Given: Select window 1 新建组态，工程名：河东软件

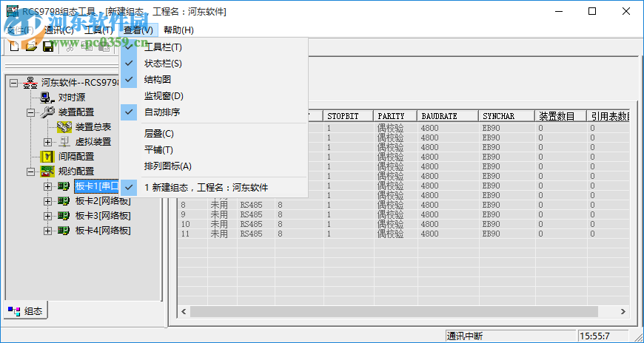Looking at the screenshot, I should click(214, 188).
